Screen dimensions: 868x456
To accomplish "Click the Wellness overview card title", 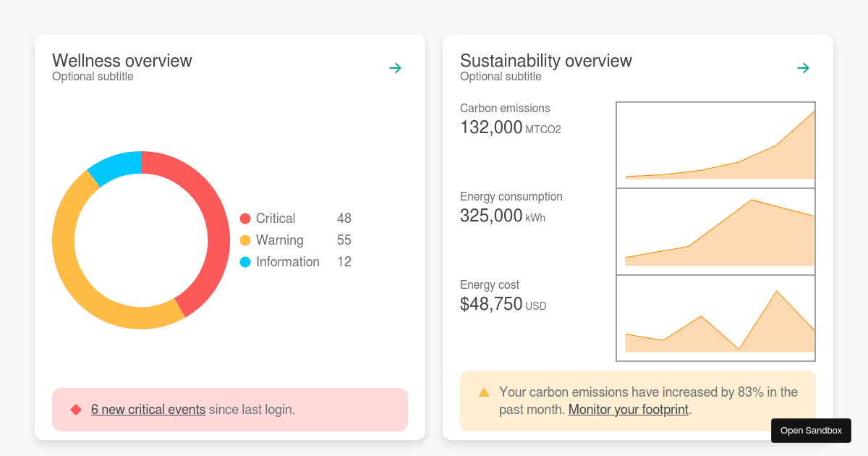I will (x=122, y=61).
